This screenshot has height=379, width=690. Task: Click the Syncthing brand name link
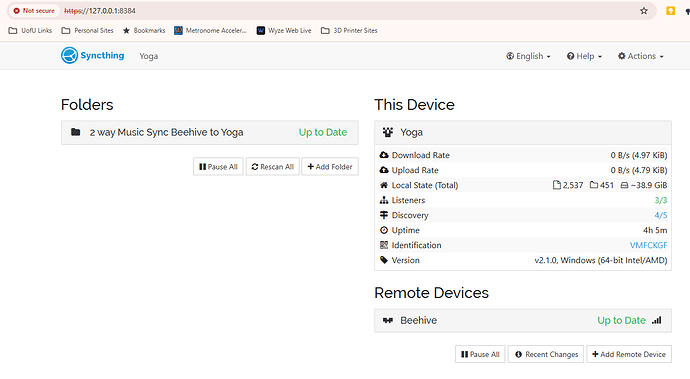point(102,55)
